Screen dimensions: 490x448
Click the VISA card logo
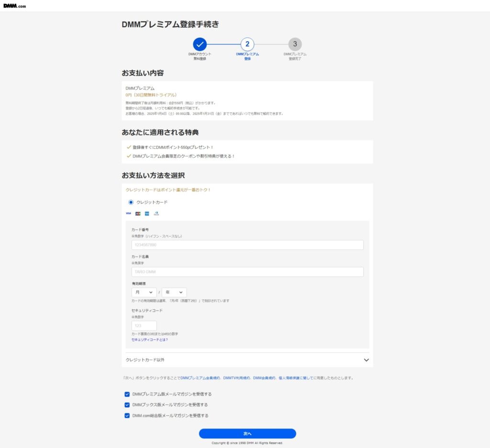point(128,213)
